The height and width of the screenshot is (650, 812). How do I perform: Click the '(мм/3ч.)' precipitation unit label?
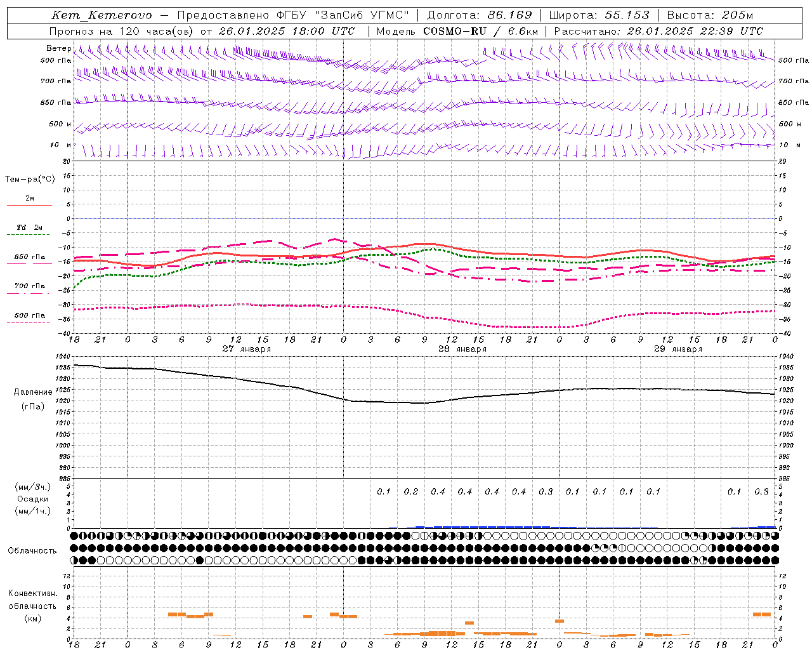point(33,487)
